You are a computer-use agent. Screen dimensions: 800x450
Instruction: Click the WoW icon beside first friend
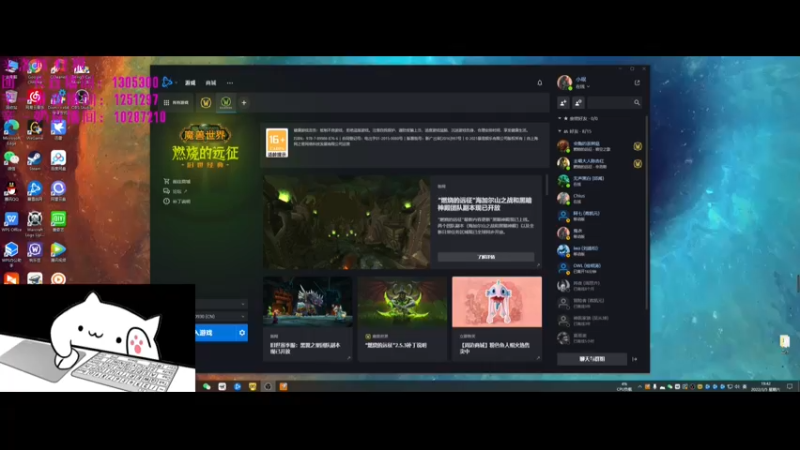pyautogui.click(x=638, y=146)
